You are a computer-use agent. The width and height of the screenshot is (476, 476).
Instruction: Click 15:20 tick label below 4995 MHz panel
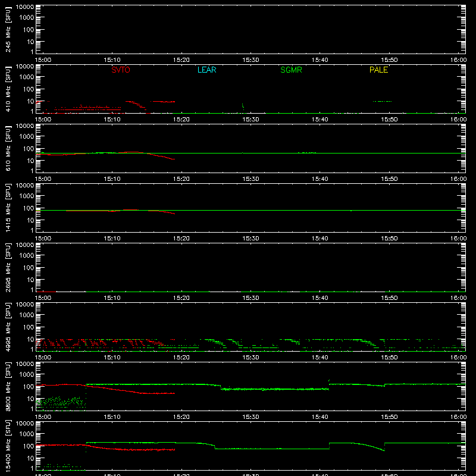tap(181, 358)
